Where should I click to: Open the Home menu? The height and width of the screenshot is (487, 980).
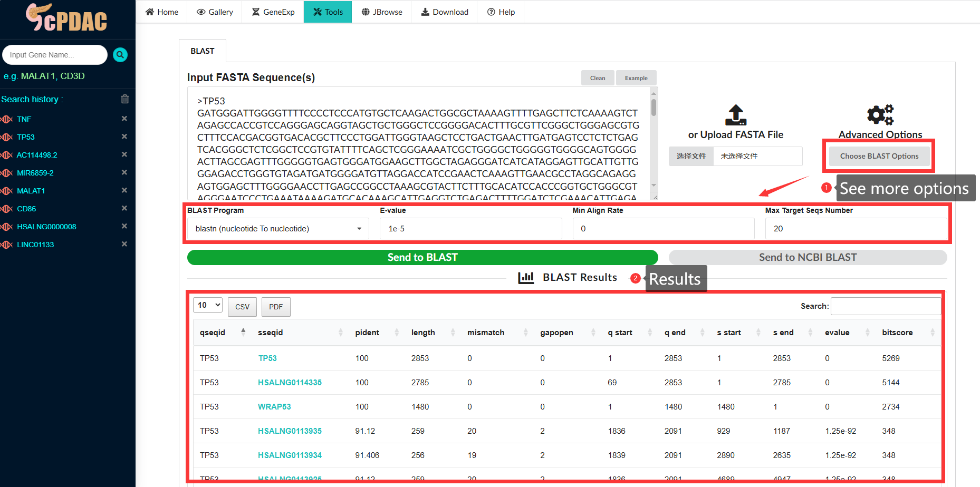pos(162,12)
